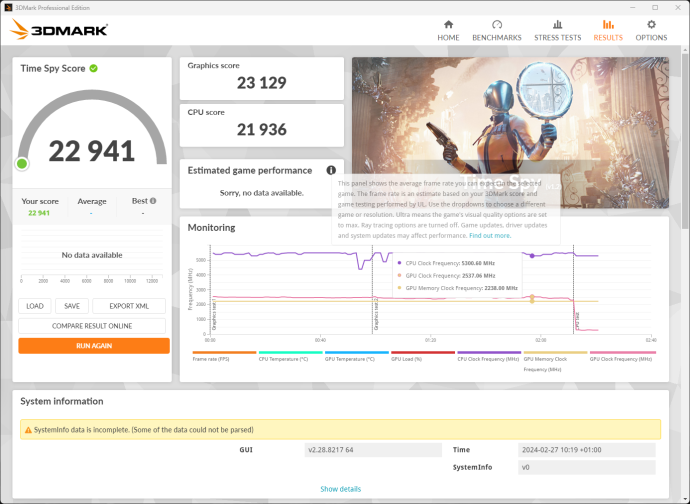Click the RESULTS menu label

click(608, 38)
